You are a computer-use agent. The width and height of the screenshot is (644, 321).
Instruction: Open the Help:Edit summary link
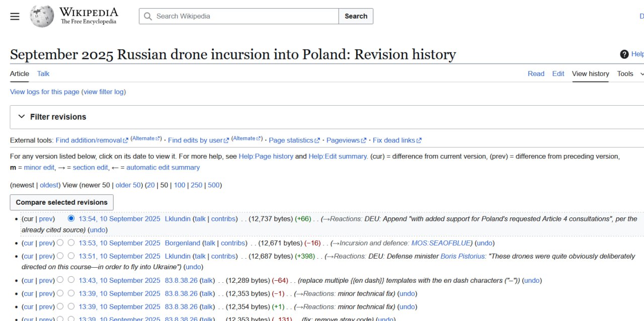(x=338, y=156)
